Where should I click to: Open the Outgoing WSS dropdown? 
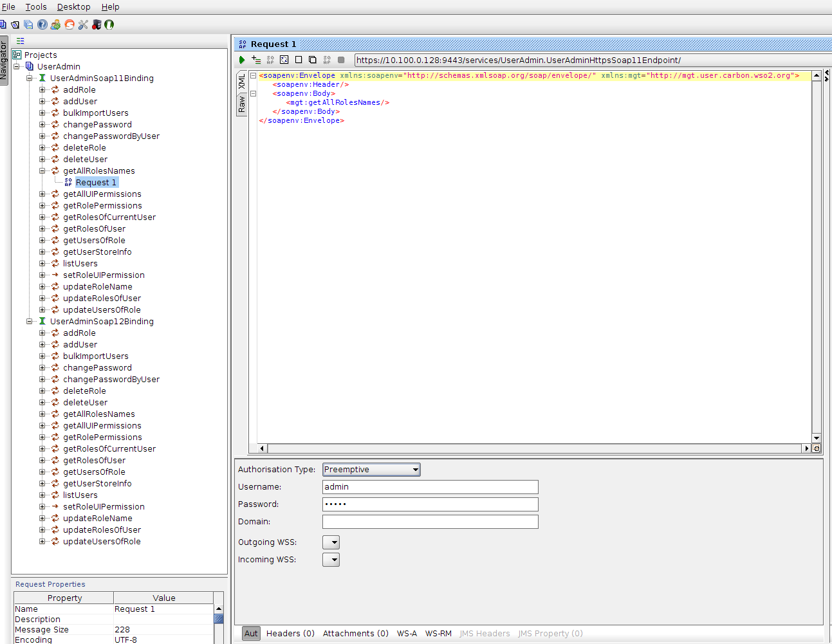click(331, 542)
